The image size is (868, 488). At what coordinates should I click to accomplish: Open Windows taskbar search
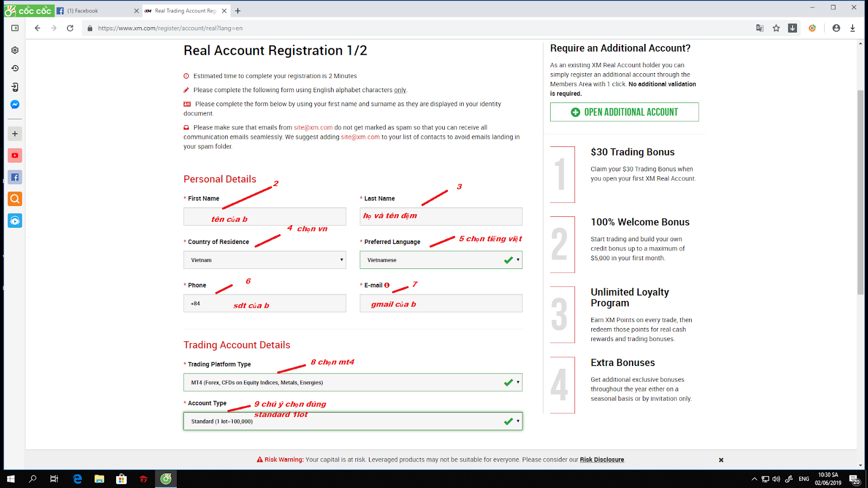click(x=33, y=479)
